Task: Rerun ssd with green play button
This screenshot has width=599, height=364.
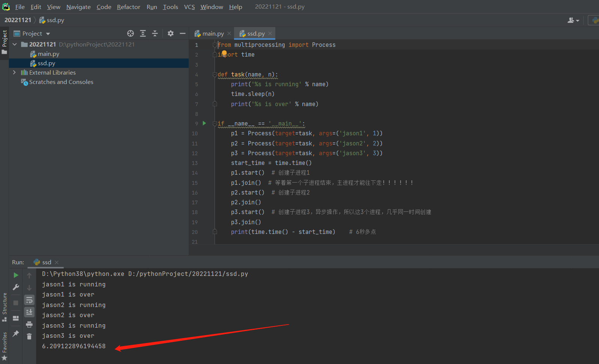Action: [x=16, y=275]
